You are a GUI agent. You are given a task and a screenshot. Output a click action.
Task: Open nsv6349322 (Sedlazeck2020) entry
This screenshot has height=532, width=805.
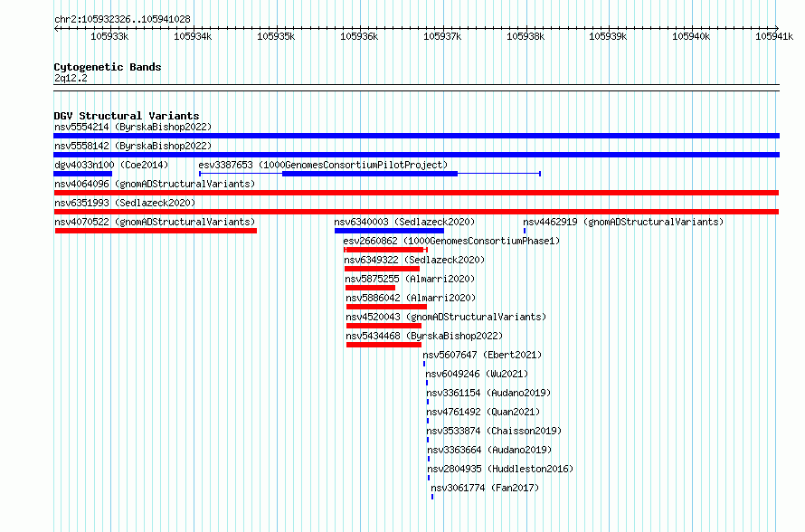pos(414,260)
